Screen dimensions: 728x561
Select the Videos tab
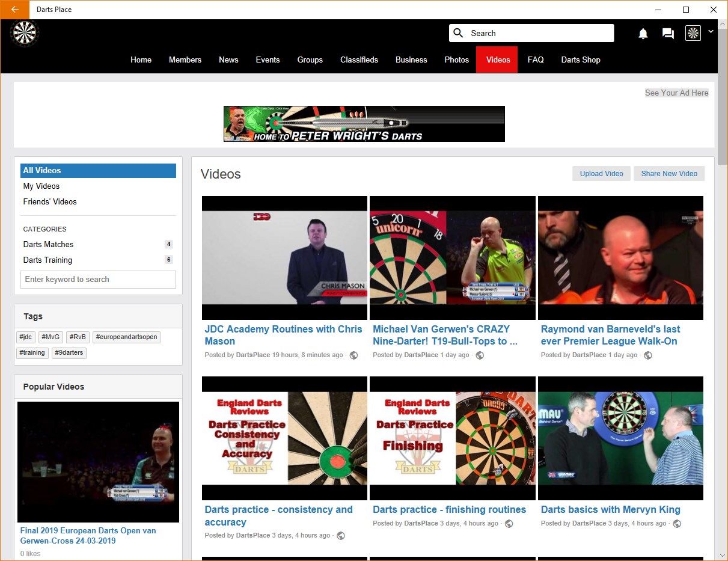pyautogui.click(x=497, y=60)
